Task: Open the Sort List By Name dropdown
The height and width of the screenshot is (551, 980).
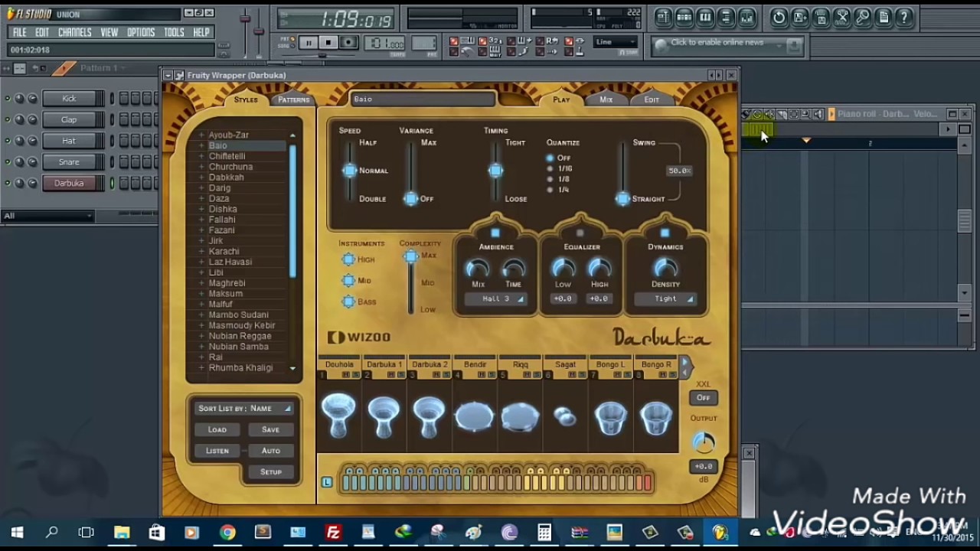Action: click(x=243, y=409)
